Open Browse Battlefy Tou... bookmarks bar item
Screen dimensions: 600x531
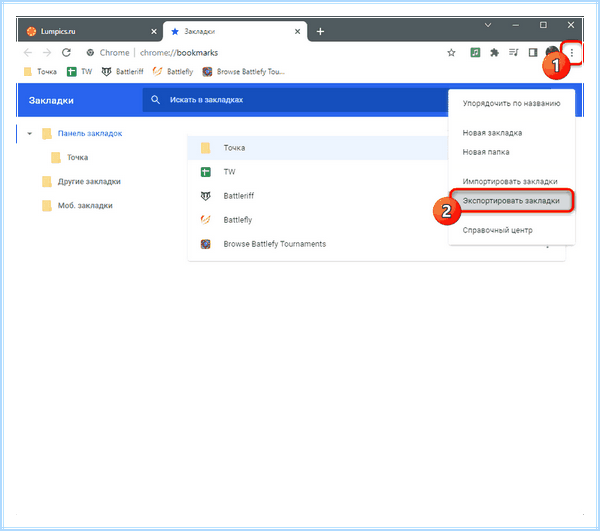click(x=243, y=72)
